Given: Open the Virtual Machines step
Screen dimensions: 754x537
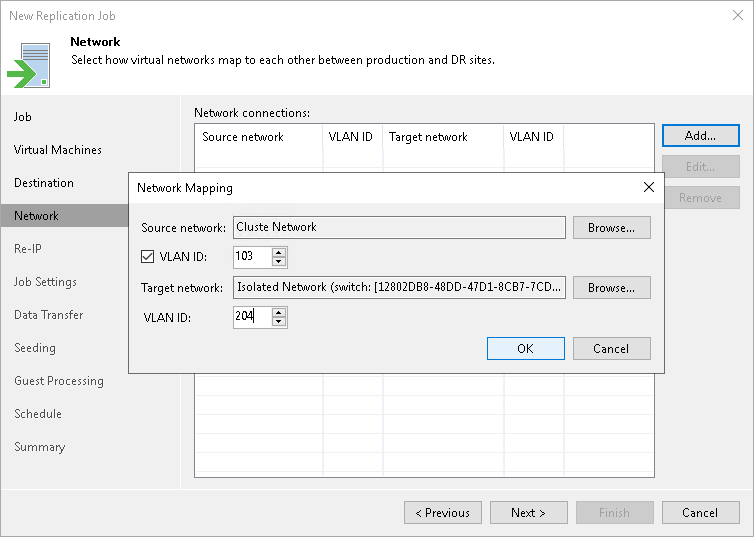Looking at the screenshot, I should coord(58,150).
